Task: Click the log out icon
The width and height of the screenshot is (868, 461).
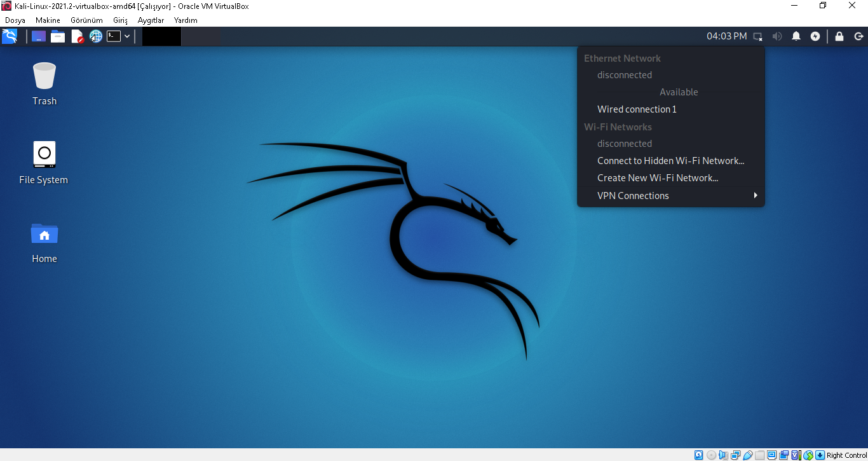Action: point(858,36)
